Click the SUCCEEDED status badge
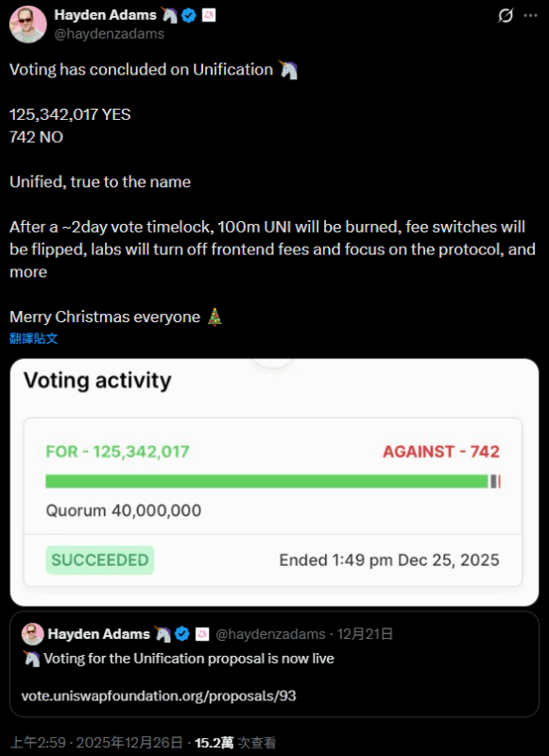549x756 pixels. (x=98, y=559)
